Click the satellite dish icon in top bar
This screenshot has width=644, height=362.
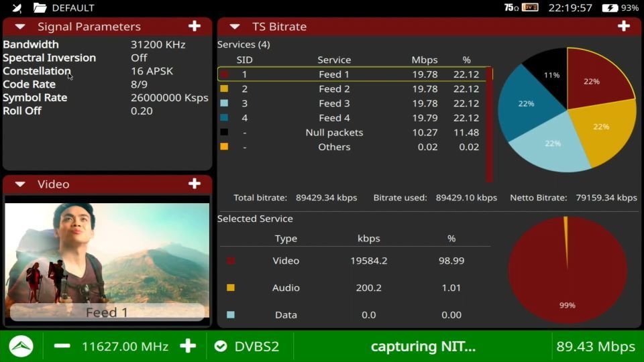(17, 8)
